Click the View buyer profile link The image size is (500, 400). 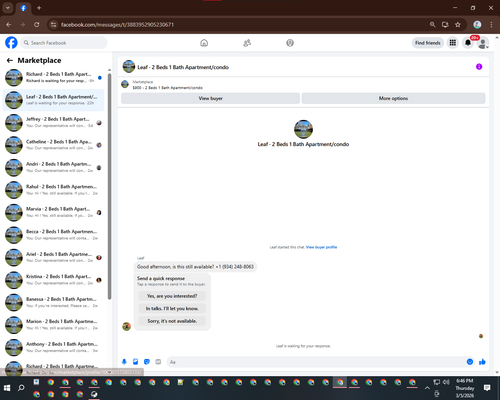(321, 247)
